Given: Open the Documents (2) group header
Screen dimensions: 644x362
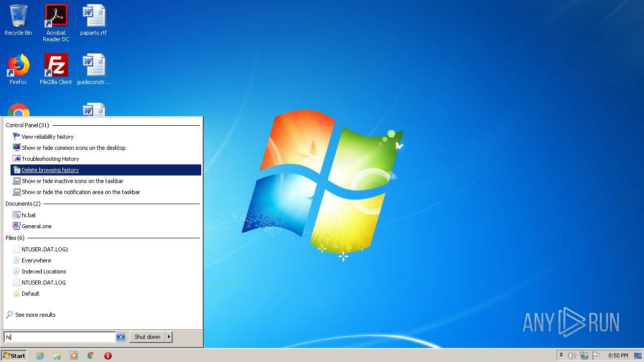Looking at the screenshot, I should click(23, 204).
